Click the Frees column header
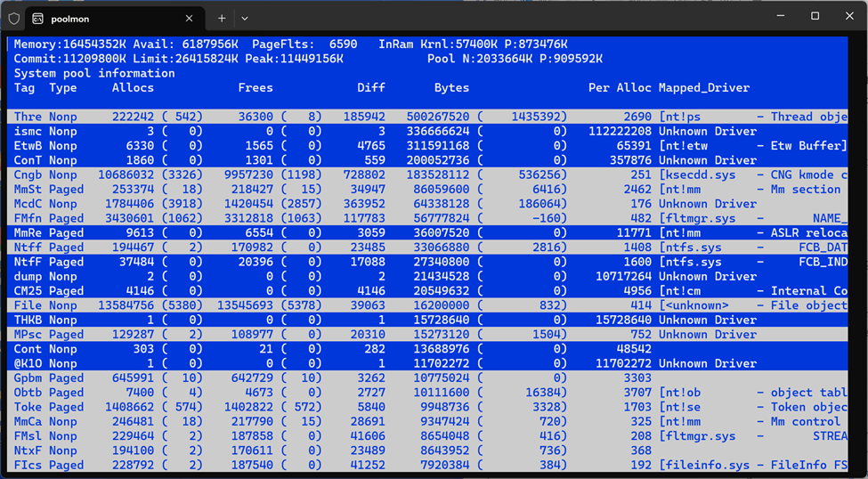Screen dimensions: 868x479 (x=256, y=87)
